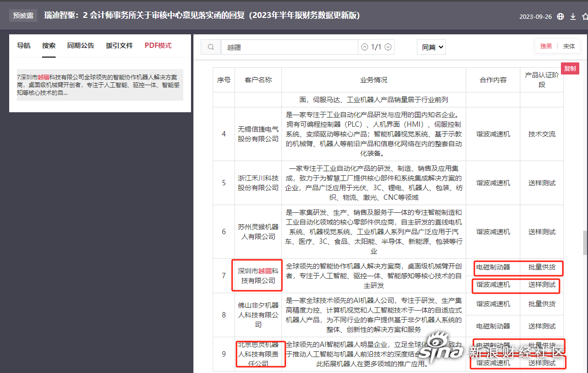Viewport: 588px width, 373px height.
Task: Click 批量供货 in row 7
Action: point(542,267)
